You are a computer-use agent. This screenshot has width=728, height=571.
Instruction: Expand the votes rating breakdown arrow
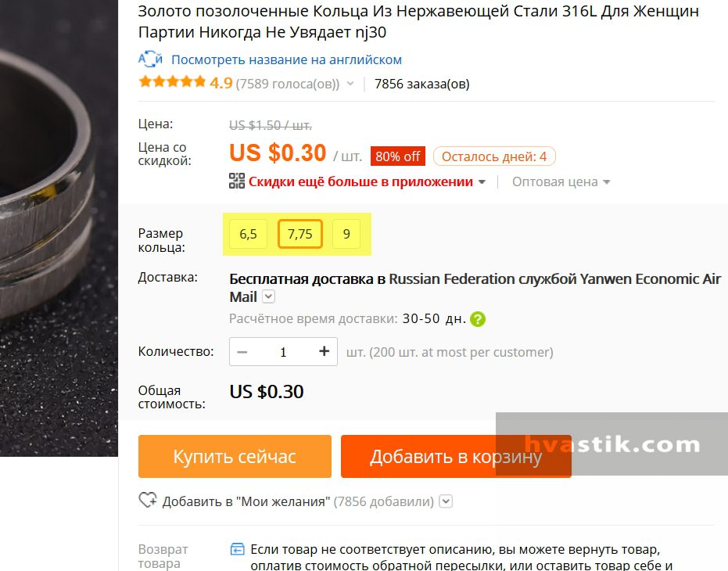point(350,84)
